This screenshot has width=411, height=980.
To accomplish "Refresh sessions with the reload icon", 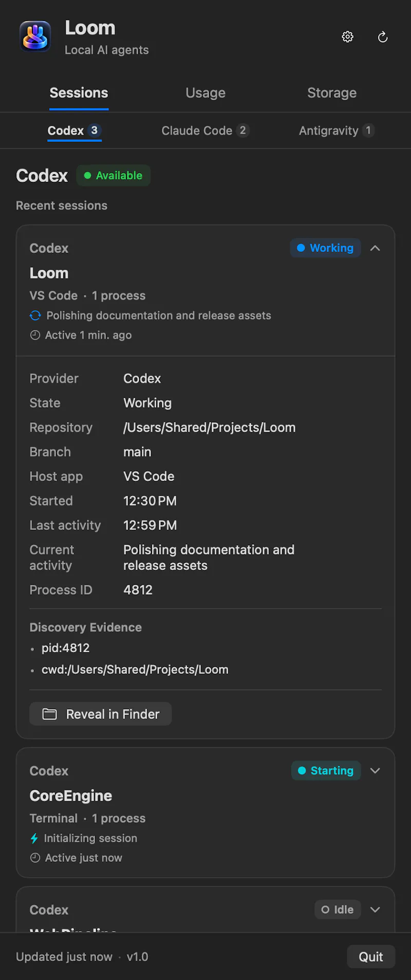I will pos(383,37).
